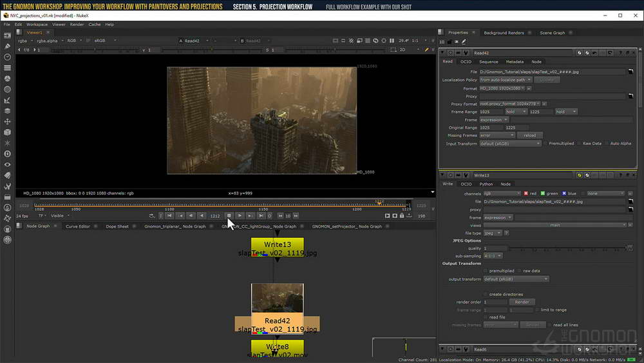Click the quality animation curve icon in Write13
The height and width of the screenshot is (363, 644).
[x=630, y=248]
